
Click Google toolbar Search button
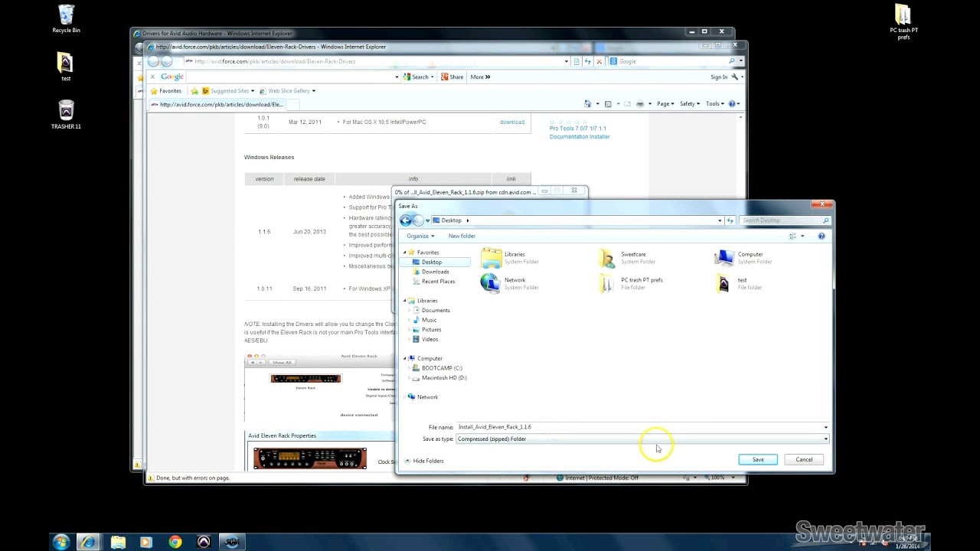click(x=417, y=77)
